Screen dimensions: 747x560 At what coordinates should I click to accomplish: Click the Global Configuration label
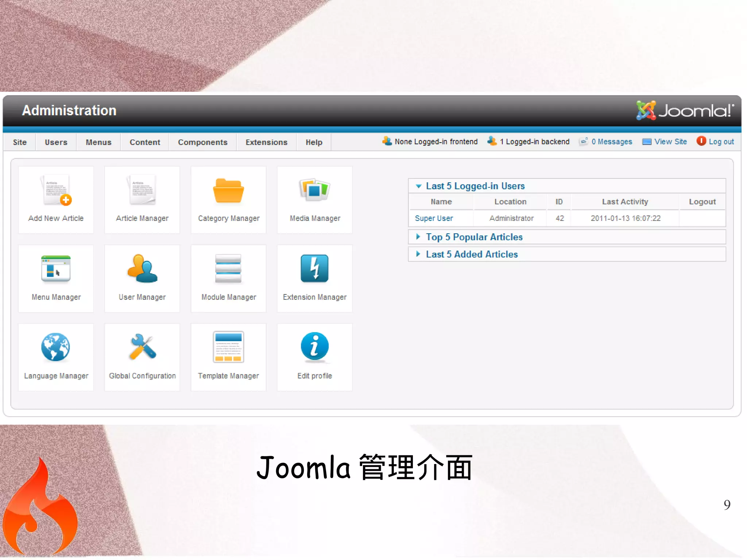(142, 376)
